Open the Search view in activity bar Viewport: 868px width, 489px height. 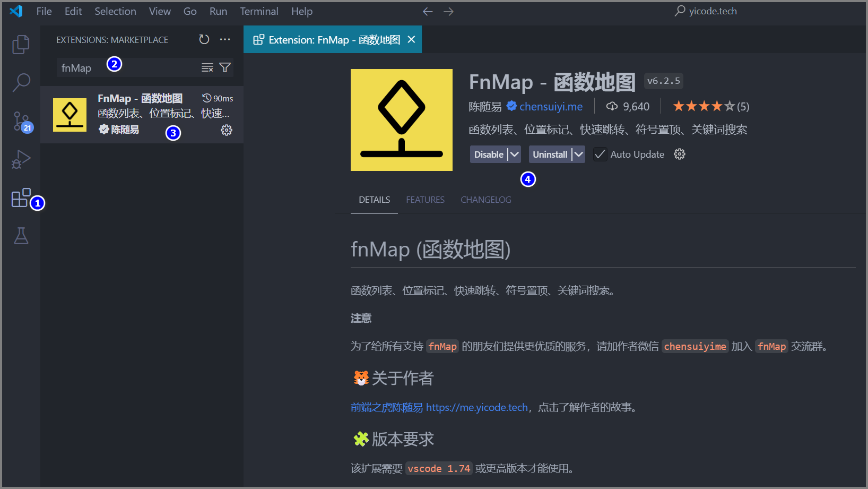click(21, 82)
